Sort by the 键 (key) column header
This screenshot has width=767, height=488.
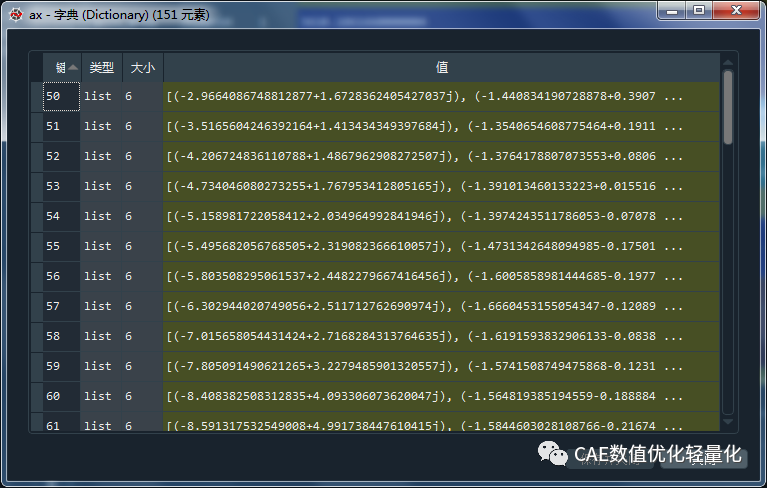[61, 67]
